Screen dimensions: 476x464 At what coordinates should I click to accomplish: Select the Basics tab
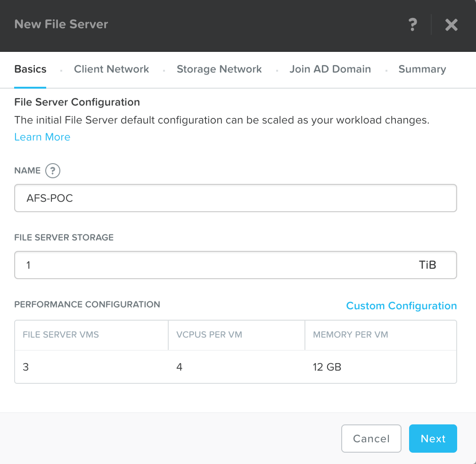click(30, 69)
